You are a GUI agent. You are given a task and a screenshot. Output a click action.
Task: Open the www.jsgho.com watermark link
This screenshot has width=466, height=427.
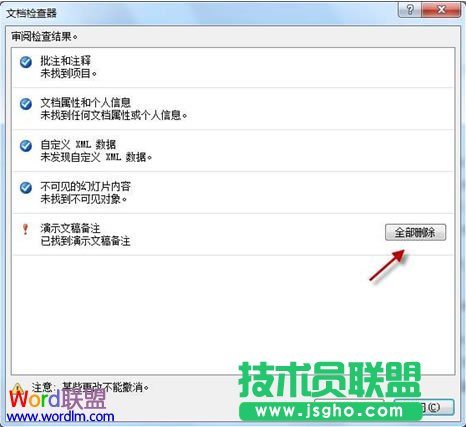pos(329,411)
